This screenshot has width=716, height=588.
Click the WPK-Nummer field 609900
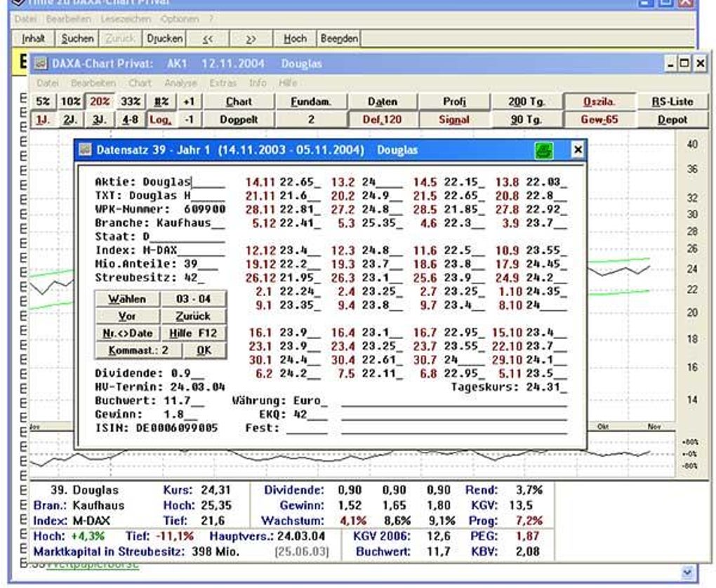[204, 209]
